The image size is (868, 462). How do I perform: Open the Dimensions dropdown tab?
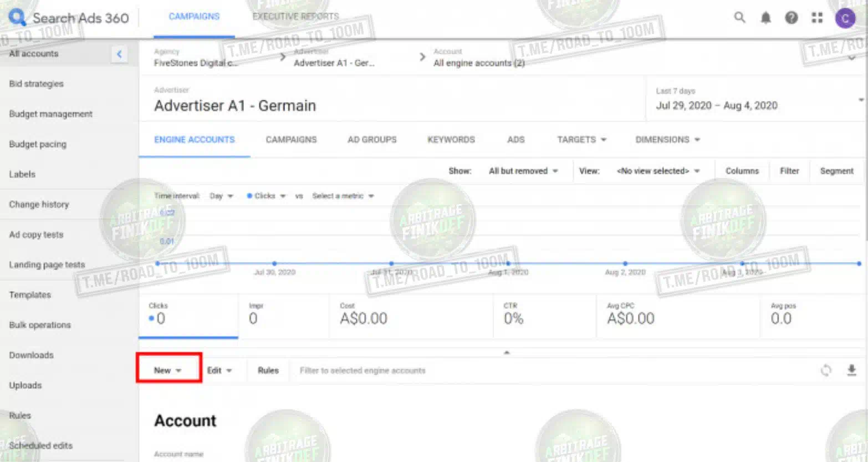(x=667, y=140)
